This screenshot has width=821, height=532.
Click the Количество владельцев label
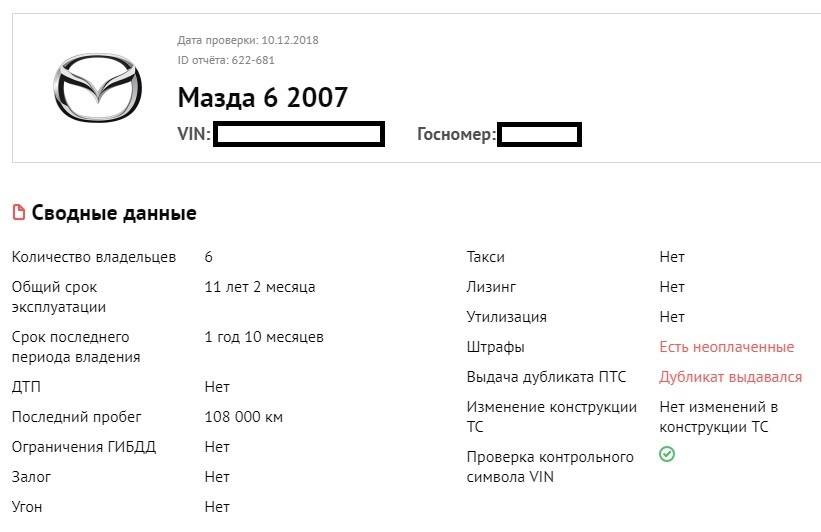pyautogui.click(x=94, y=257)
